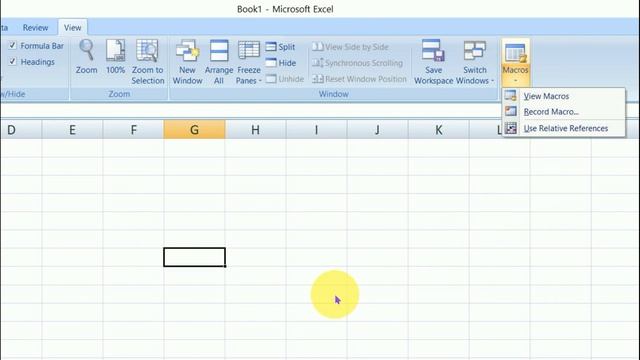Click the Reset Window Position icon
This screenshot has height=360, width=640.
(x=318, y=79)
